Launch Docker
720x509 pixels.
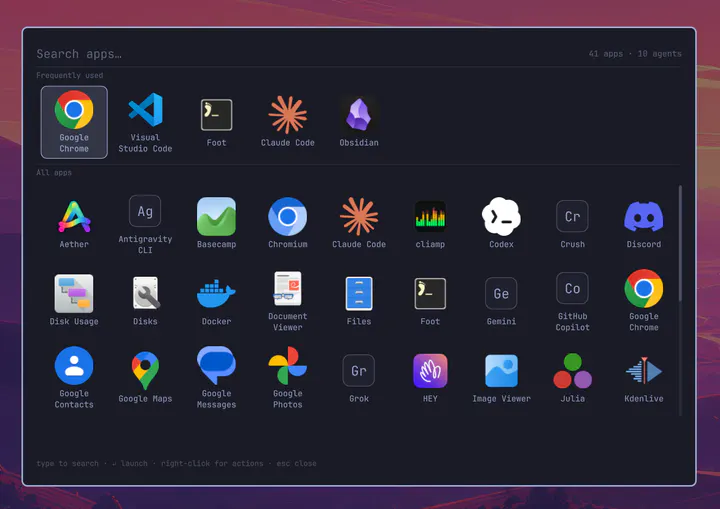[x=216, y=301]
